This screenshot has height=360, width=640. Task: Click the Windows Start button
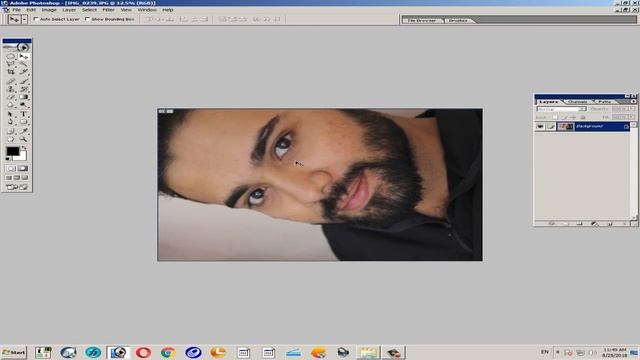13,352
